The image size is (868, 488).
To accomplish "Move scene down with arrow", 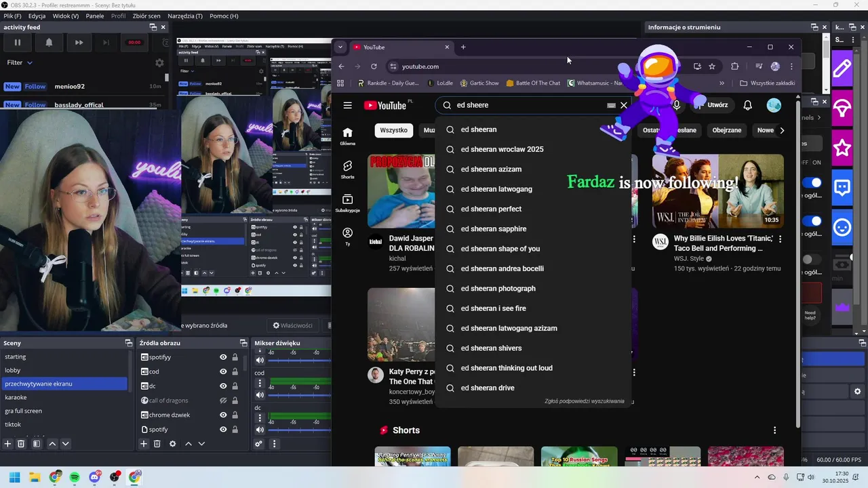I will (x=65, y=444).
